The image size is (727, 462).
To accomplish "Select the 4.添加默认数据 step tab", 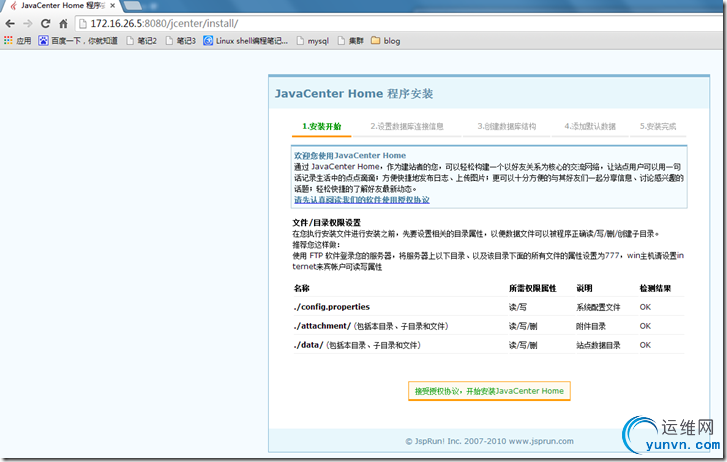I will click(590, 127).
